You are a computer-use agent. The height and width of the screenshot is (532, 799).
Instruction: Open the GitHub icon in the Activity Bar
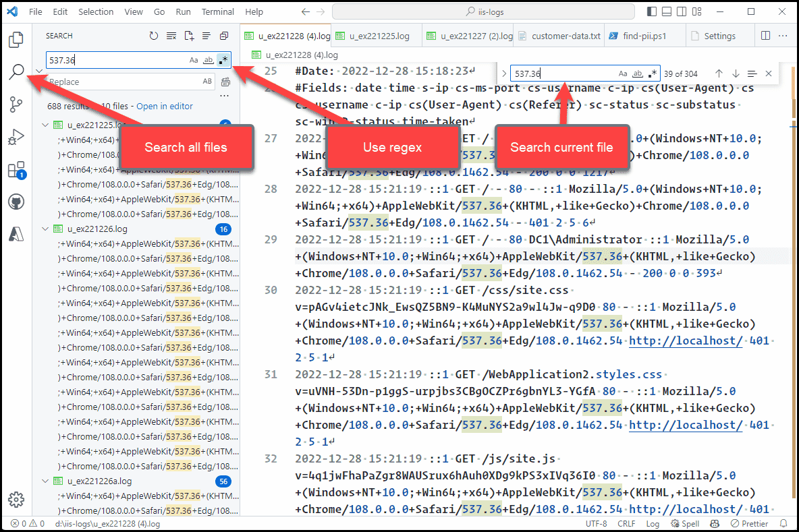tap(16, 201)
